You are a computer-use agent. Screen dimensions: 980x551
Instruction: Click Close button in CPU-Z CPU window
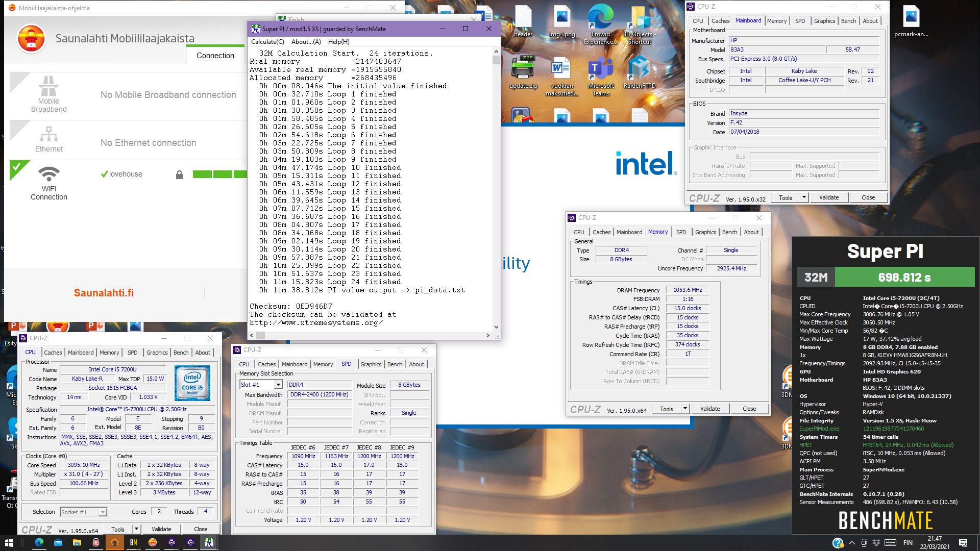(x=201, y=529)
